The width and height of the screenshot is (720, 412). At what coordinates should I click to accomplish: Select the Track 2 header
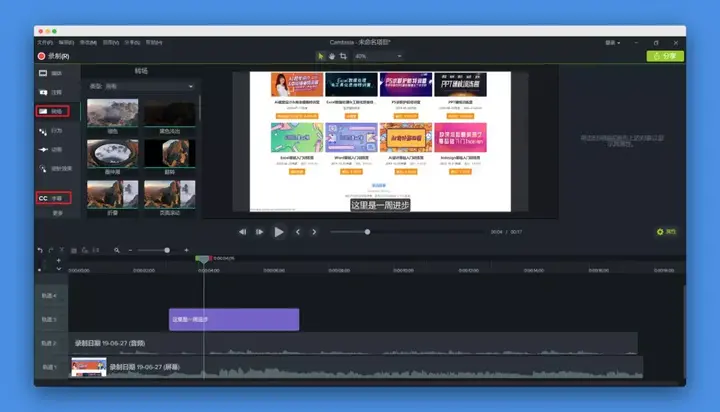click(x=51, y=344)
